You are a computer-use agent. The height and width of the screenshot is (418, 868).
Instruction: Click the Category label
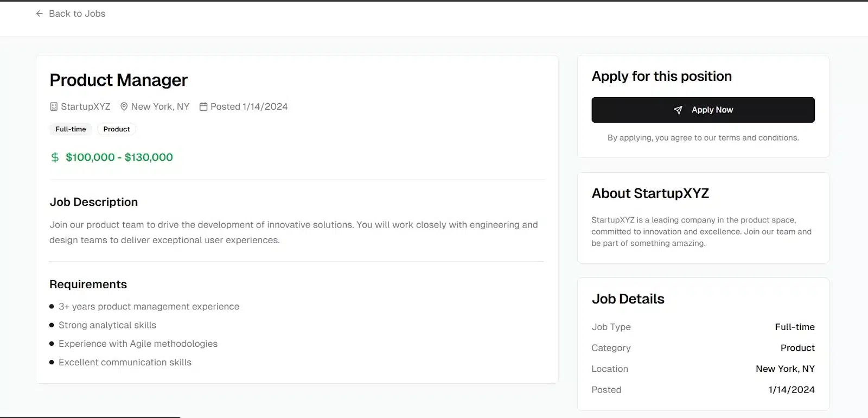[611, 348]
